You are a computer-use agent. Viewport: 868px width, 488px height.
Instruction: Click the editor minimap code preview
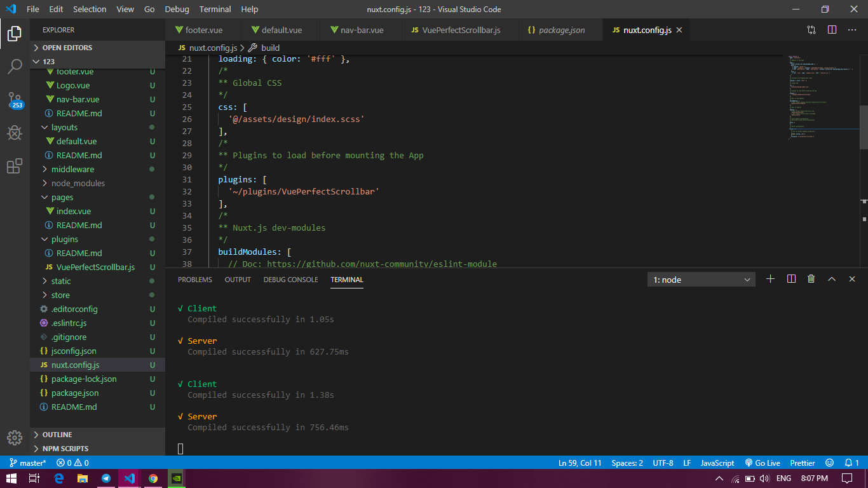point(823,96)
